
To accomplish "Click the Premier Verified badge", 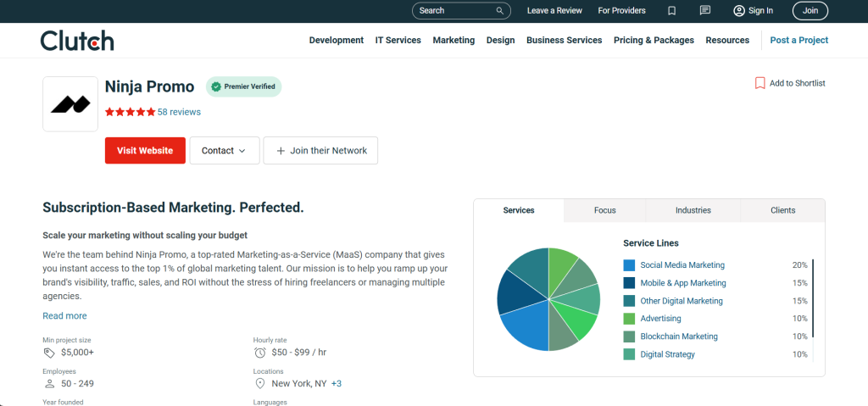I will pyautogui.click(x=243, y=86).
